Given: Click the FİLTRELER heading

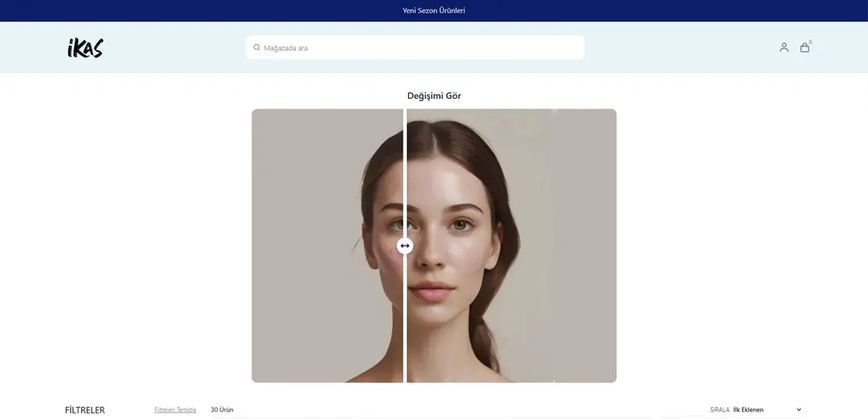Looking at the screenshot, I should click(84, 410).
